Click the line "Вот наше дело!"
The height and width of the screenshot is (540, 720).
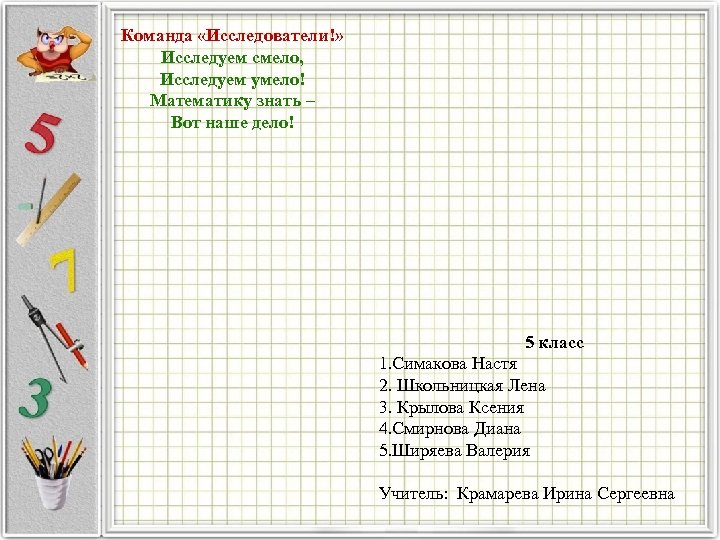point(232,122)
